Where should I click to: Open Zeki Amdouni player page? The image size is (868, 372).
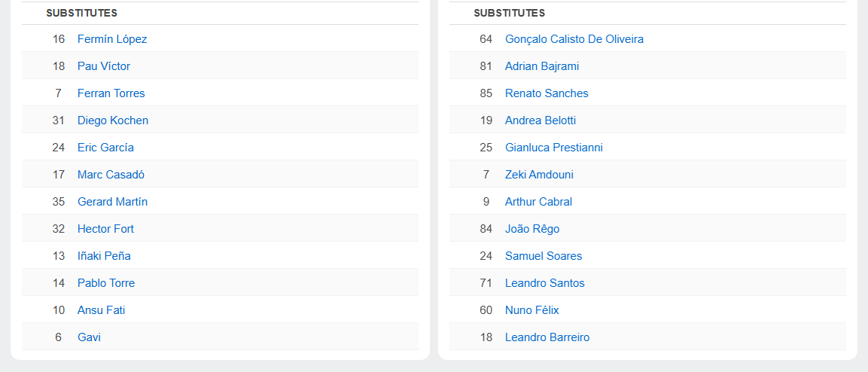(x=540, y=175)
